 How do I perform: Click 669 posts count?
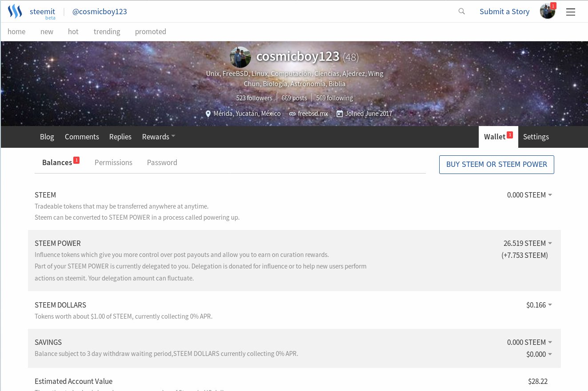[294, 98]
